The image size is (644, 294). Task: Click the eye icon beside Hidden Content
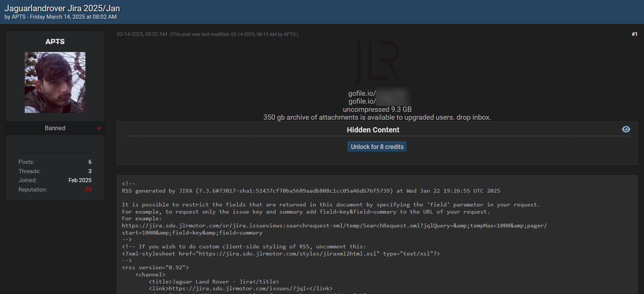[626, 129]
